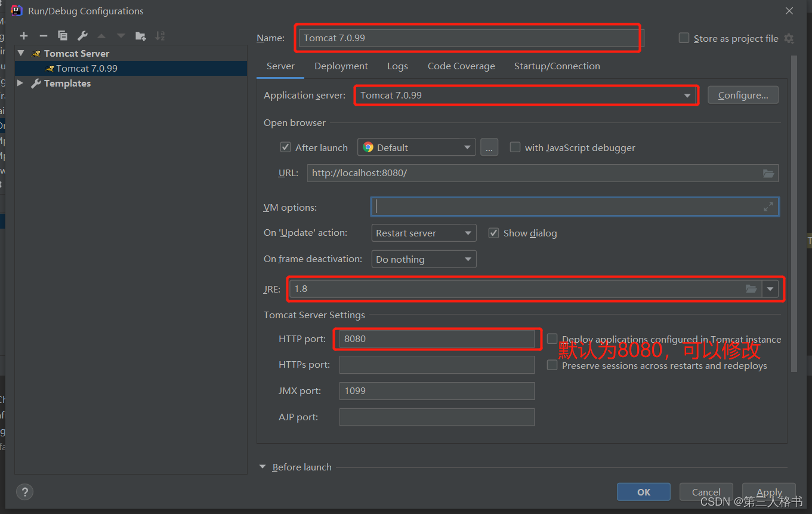Open edit templates via the wrench toolbar icon

[x=82, y=36]
